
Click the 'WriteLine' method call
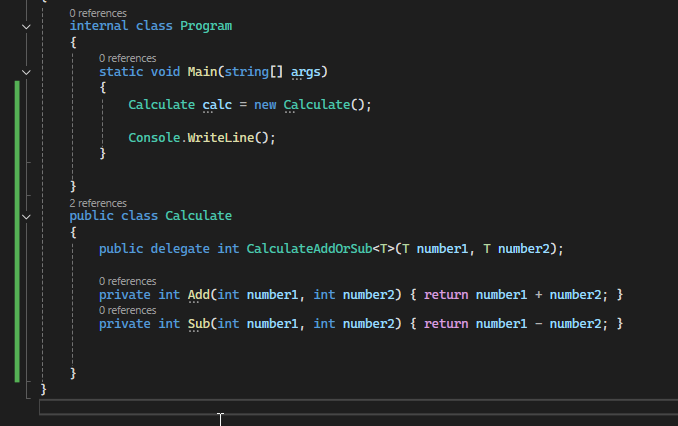221,138
